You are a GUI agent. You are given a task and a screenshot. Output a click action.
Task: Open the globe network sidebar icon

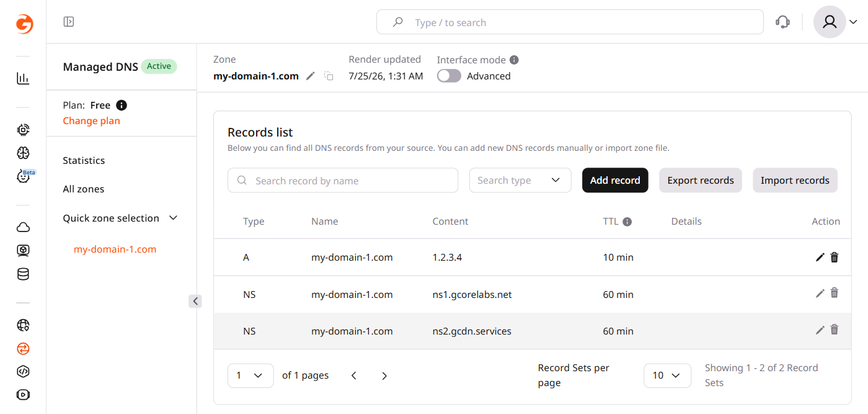pyautogui.click(x=23, y=325)
